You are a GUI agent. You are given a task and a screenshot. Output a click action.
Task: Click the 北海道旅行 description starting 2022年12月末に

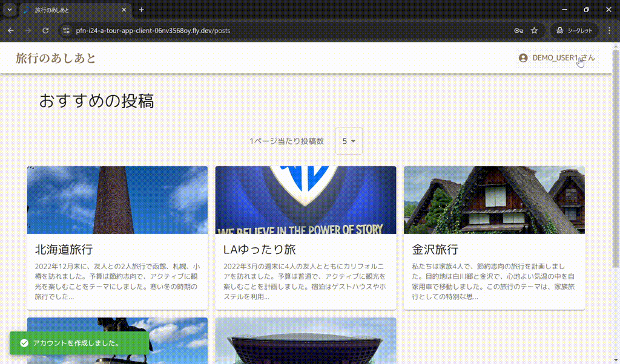[117, 282]
